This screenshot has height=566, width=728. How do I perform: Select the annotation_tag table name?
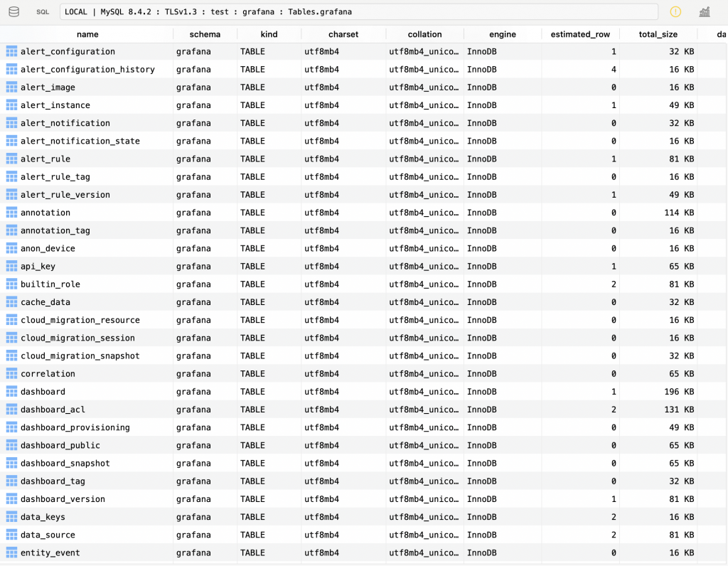(55, 231)
